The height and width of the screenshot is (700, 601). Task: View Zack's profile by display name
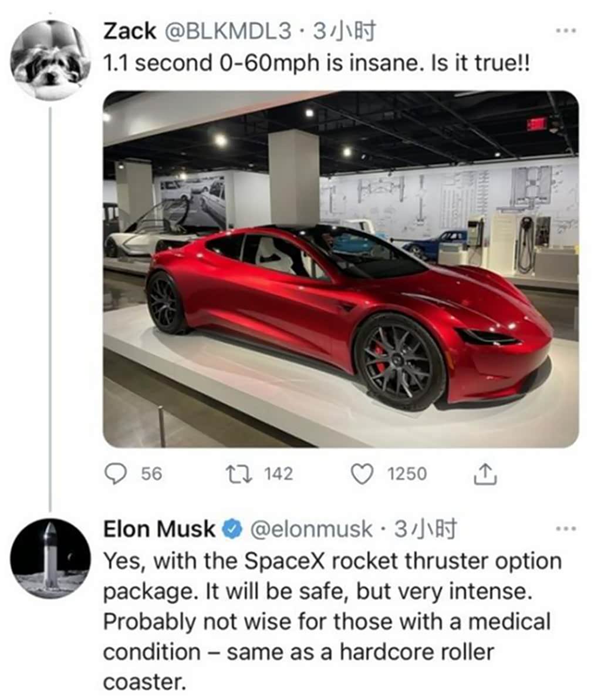point(130,32)
